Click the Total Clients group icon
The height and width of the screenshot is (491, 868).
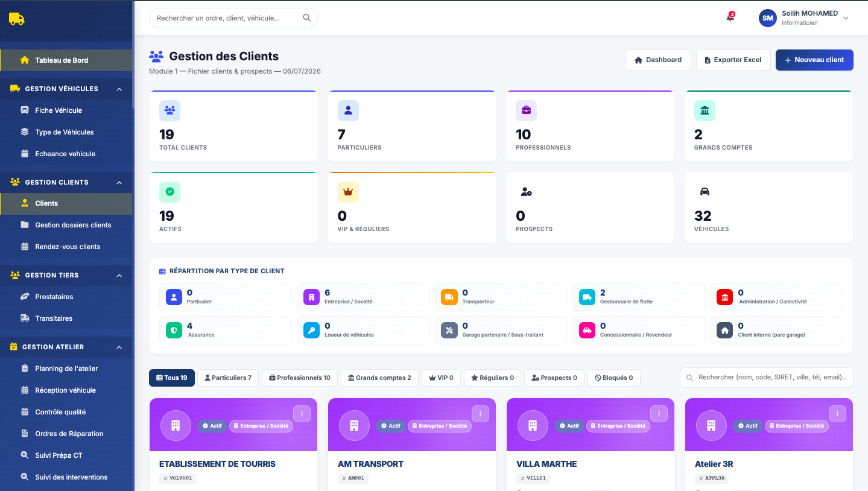click(169, 110)
